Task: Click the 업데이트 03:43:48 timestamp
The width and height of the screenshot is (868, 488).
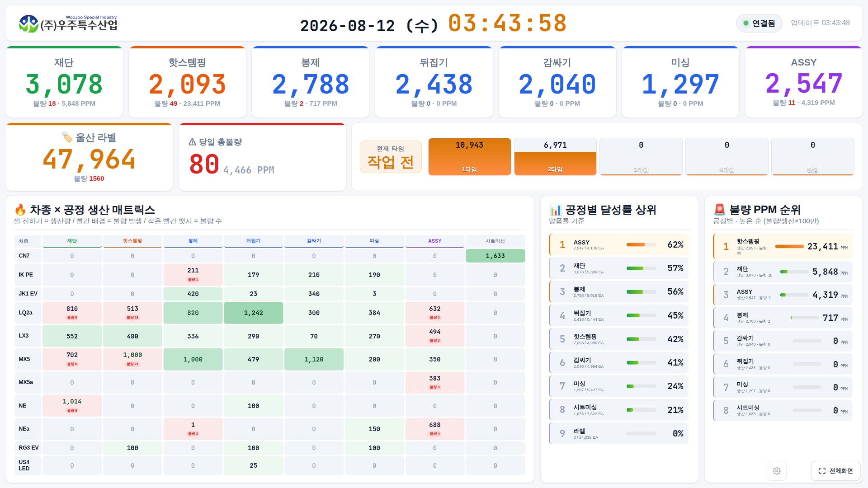Action: [820, 23]
